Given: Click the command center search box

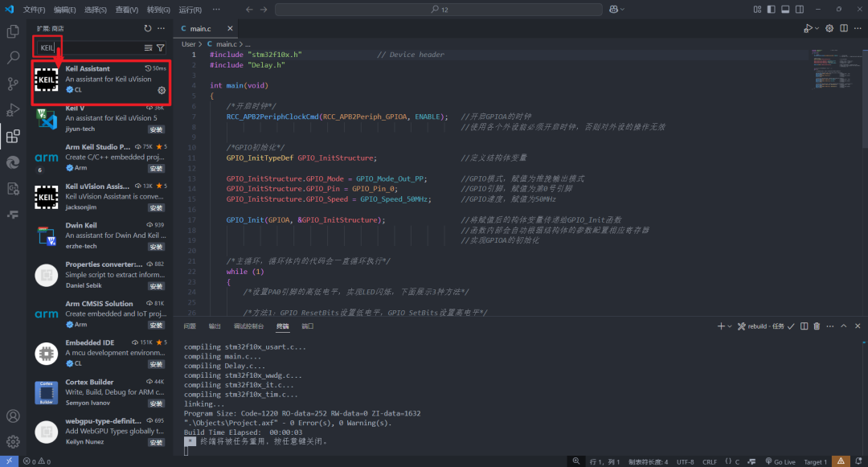Looking at the screenshot, I should coord(439,10).
